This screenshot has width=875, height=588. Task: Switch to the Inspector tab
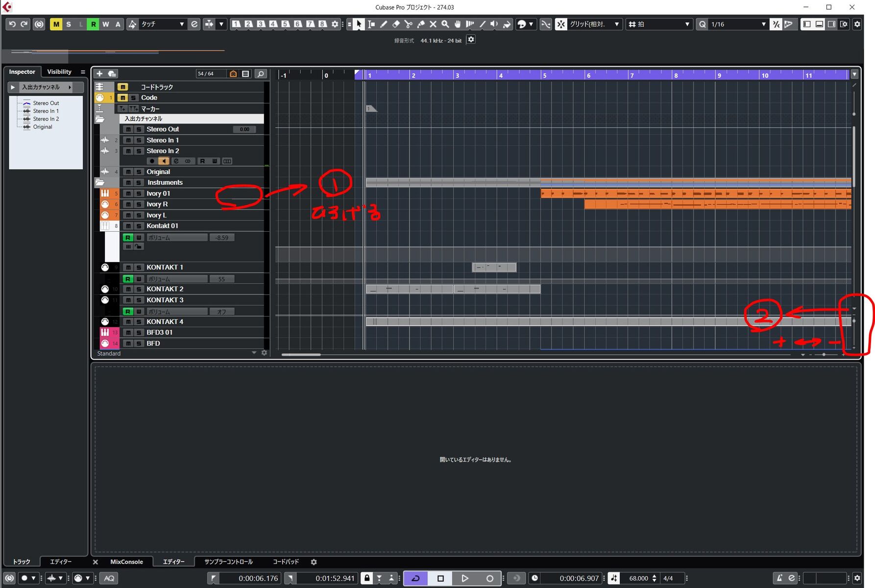pos(22,72)
